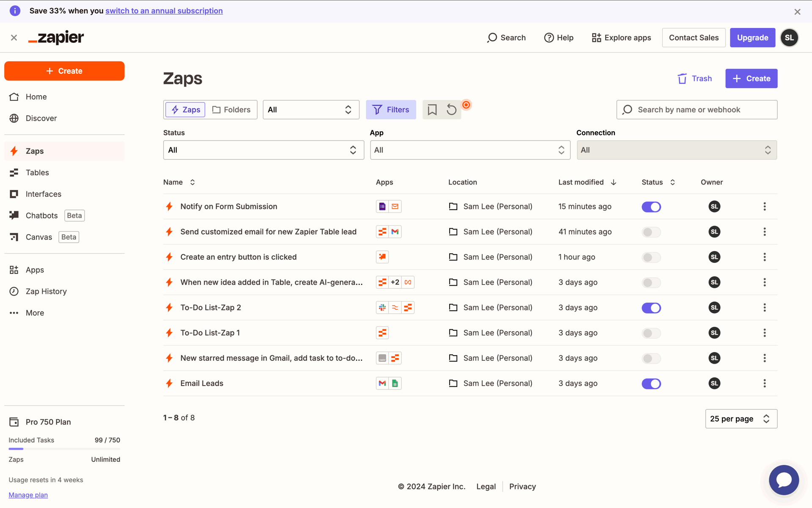Open Explore apps in the header
Screen dimensions: 812x508
click(621, 38)
